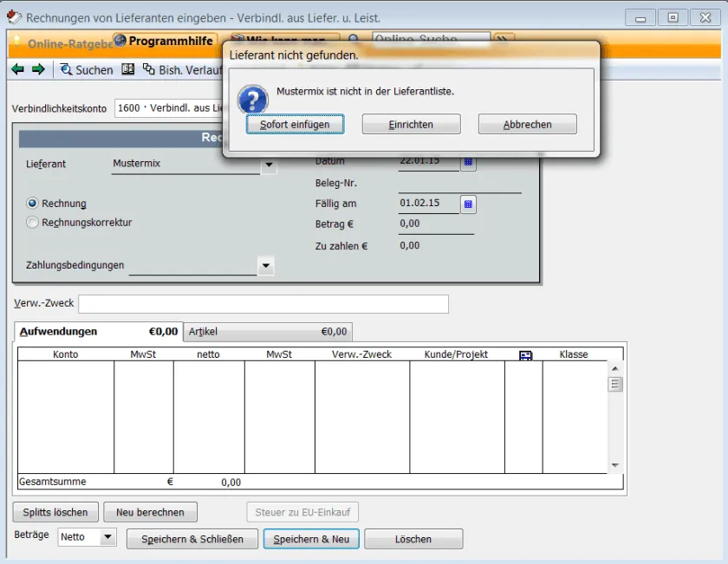Click inside the Verw.-Zweck input field
The image size is (728, 564).
(x=260, y=303)
